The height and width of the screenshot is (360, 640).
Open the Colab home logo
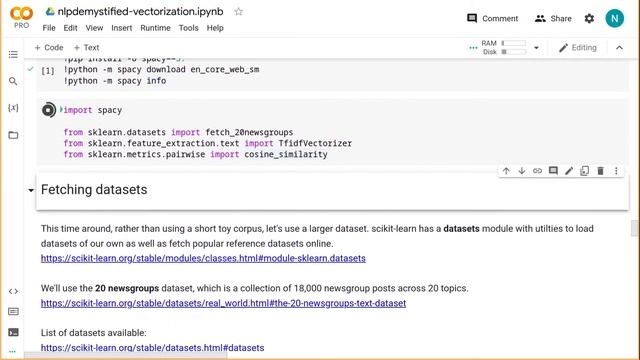[21, 14]
